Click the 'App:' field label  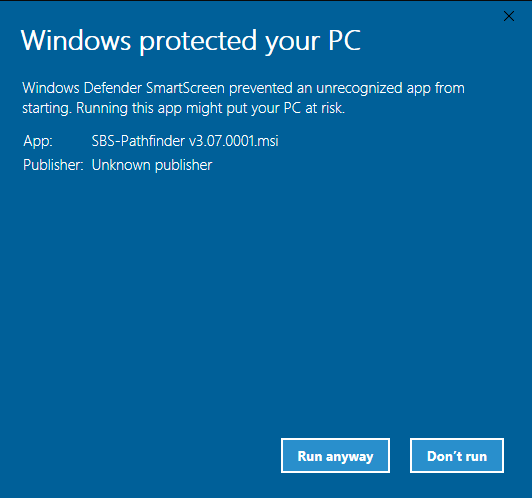click(x=38, y=141)
